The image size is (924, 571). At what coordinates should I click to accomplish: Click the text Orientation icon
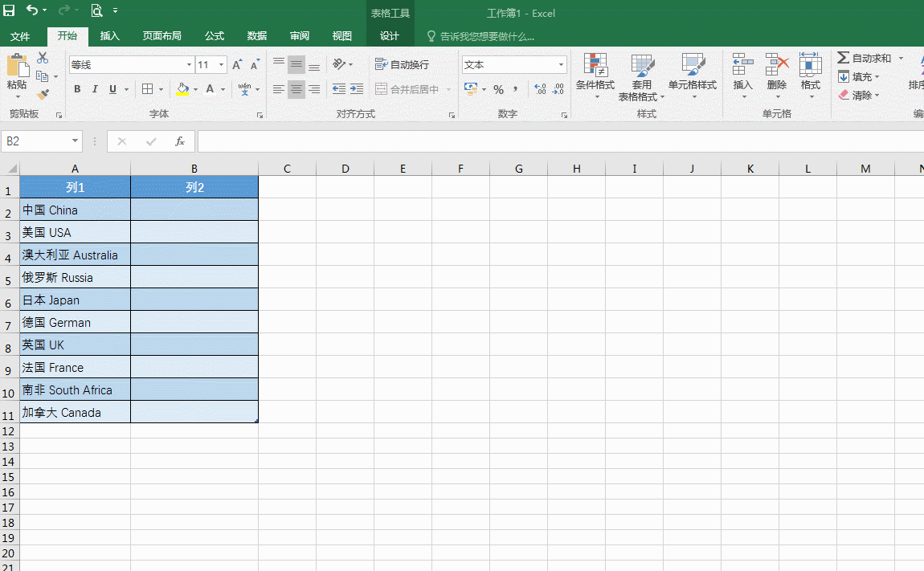pos(339,63)
